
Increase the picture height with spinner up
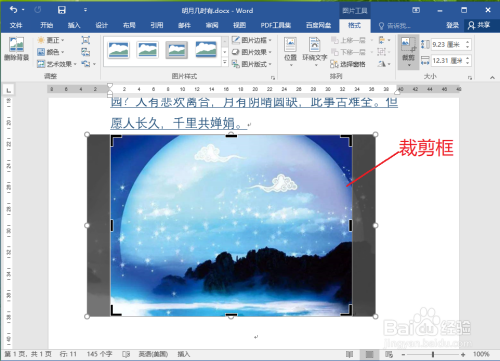(x=468, y=42)
